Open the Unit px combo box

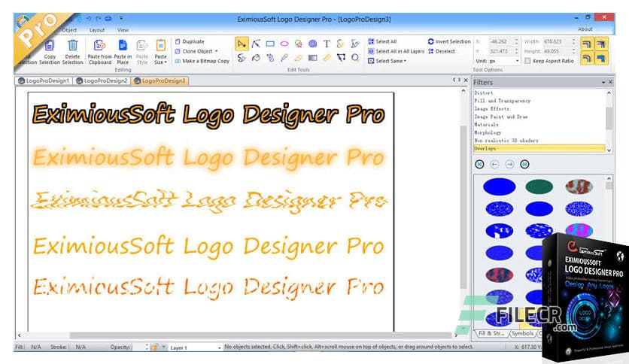(504, 61)
